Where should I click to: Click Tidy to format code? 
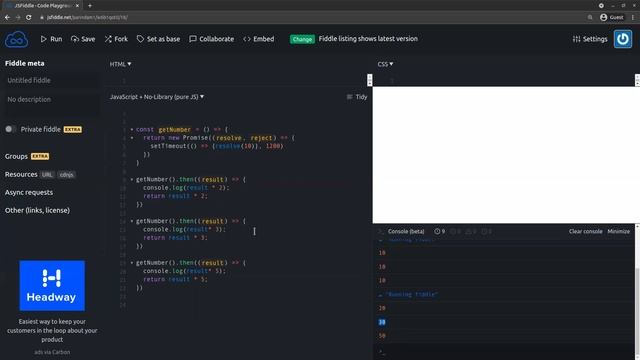click(357, 97)
